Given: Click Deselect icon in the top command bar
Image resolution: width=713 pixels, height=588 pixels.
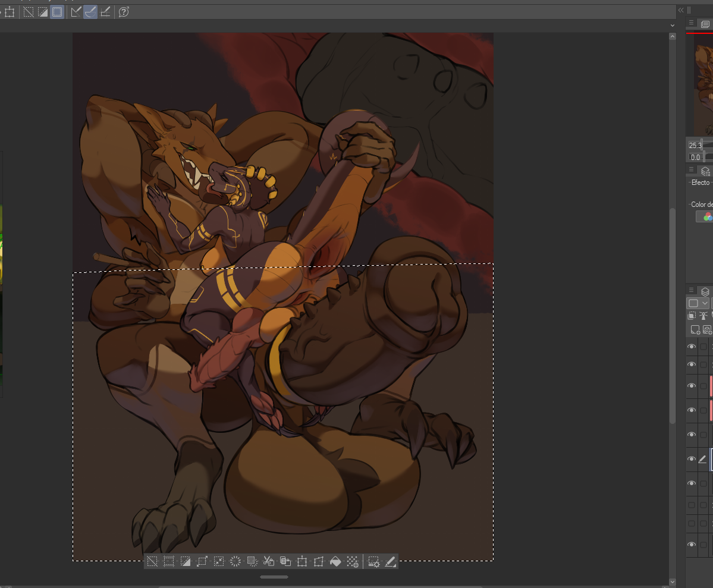Looking at the screenshot, I should tap(28, 12).
